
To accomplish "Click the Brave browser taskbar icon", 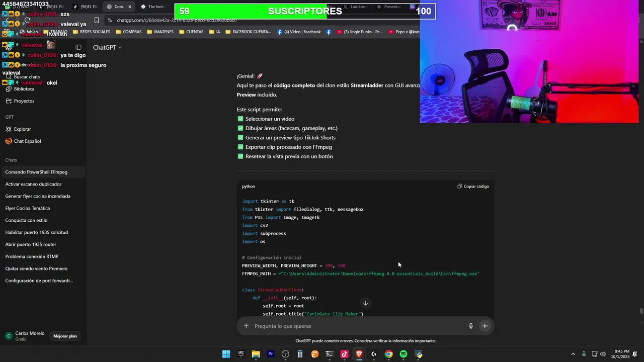I will 359,354.
